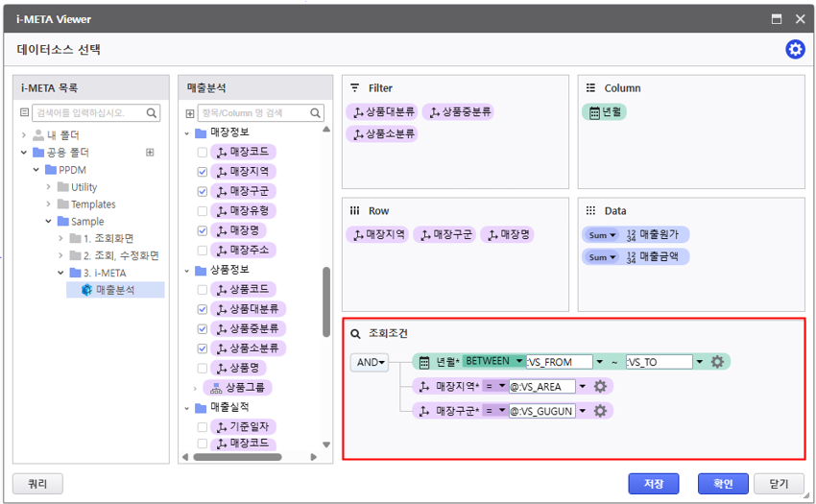Open the AND operator dropdown

tap(370, 362)
